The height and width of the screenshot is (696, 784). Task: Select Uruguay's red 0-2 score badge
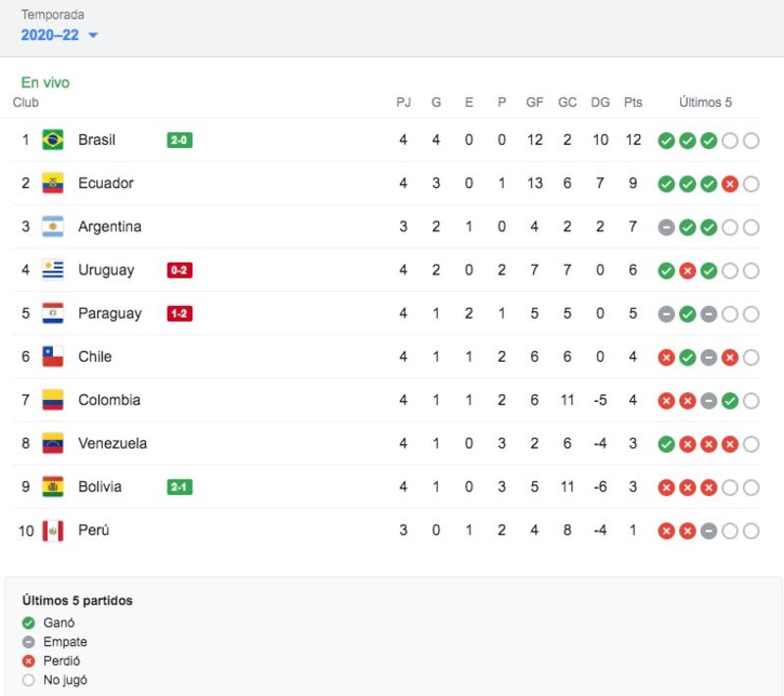pyautogui.click(x=179, y=270)
